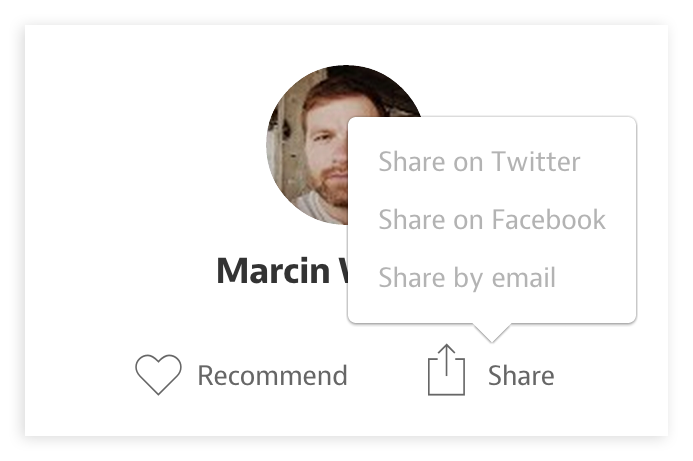Toggle the share popover using upload icon
The height and width of the screenshot is (461, 693).
pos(446,371)
